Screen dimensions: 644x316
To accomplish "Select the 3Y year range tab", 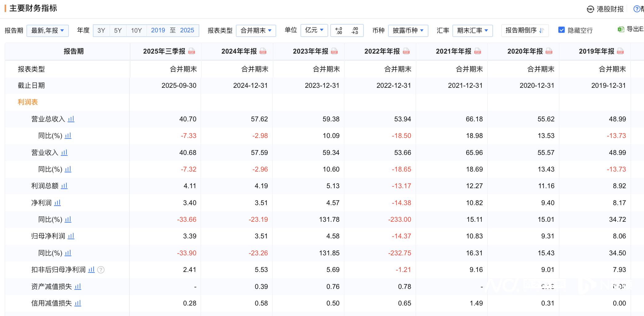I will pyautogui.click(x=101, y=30).
